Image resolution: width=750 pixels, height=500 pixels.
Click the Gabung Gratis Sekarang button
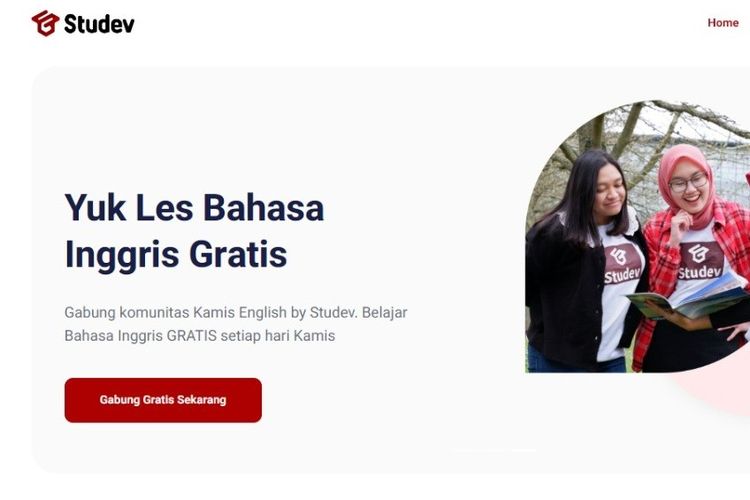[x=163, y=400]
